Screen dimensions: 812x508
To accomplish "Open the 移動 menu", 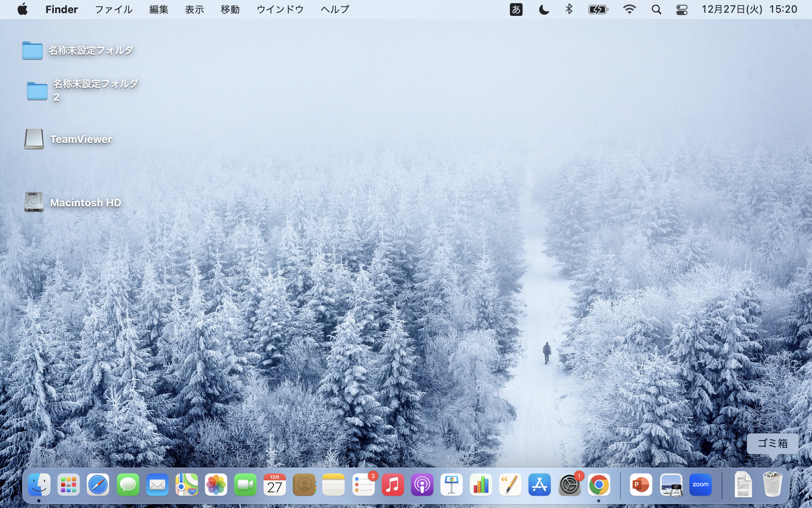I will click(230, 10).
